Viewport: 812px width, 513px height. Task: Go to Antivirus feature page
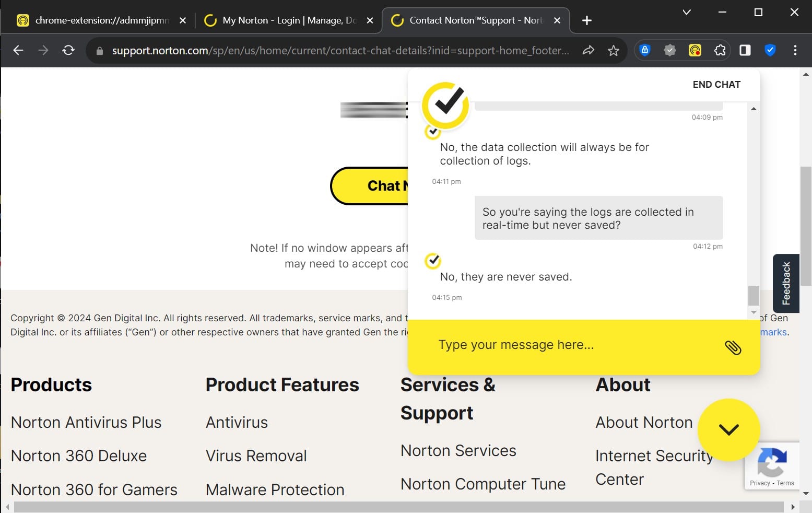pyautogui.click(x=237, y=422)
